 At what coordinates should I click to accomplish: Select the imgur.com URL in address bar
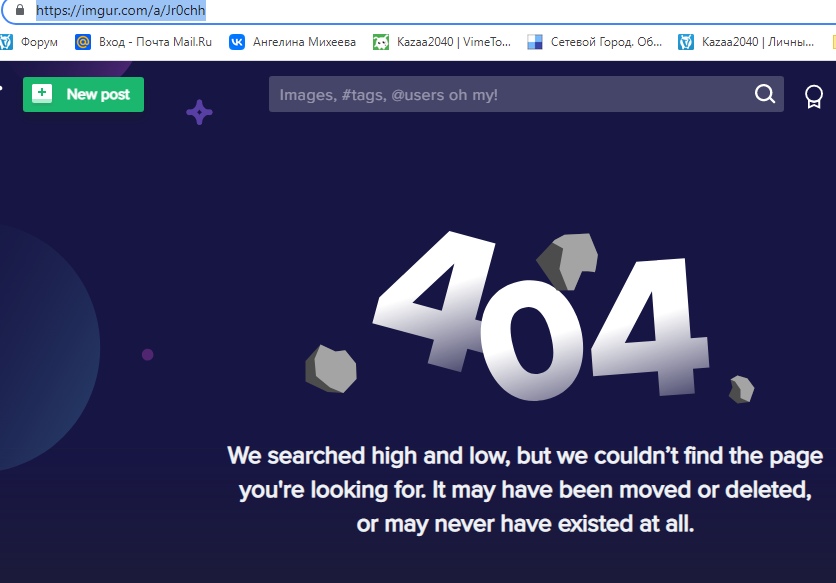pos(120,11)
